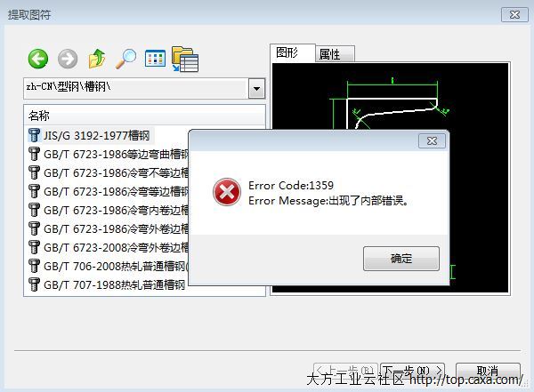Switch to thumbnail view icon
The image size is (534, 392).
(155, 59)
